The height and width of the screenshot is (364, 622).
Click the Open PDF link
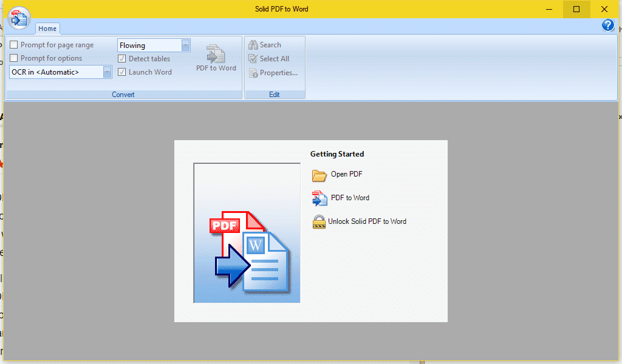(x=346, y=174)
